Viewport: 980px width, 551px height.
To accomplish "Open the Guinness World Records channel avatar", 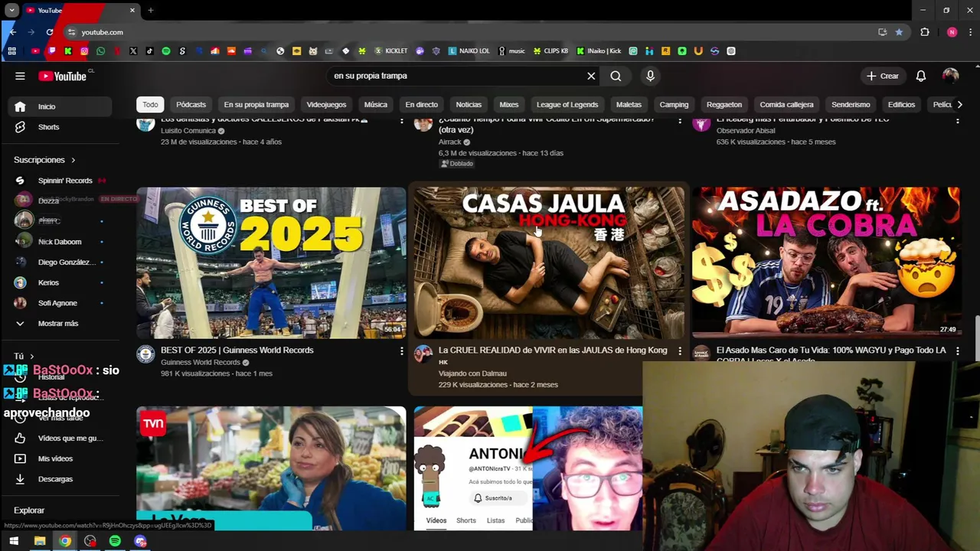I will coord(145,354).
